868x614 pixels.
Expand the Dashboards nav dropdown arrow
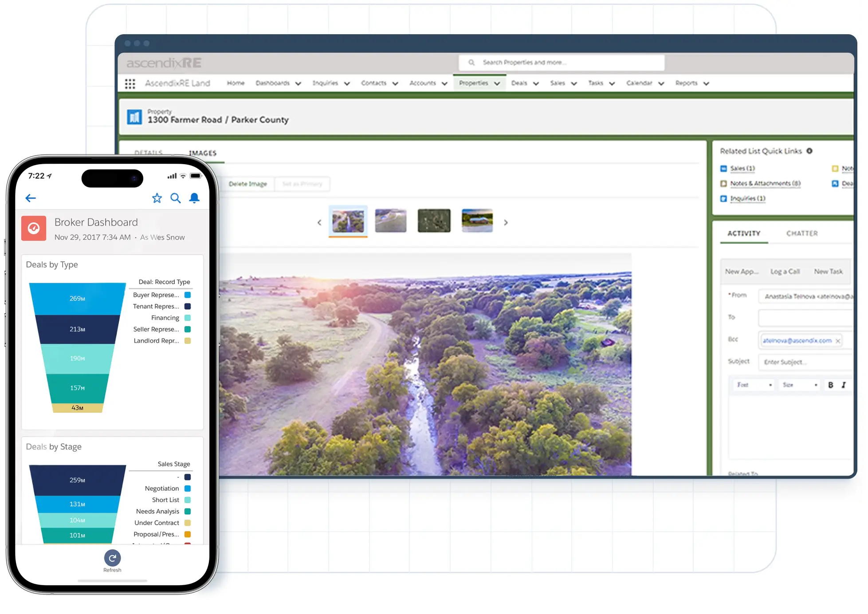298,83
